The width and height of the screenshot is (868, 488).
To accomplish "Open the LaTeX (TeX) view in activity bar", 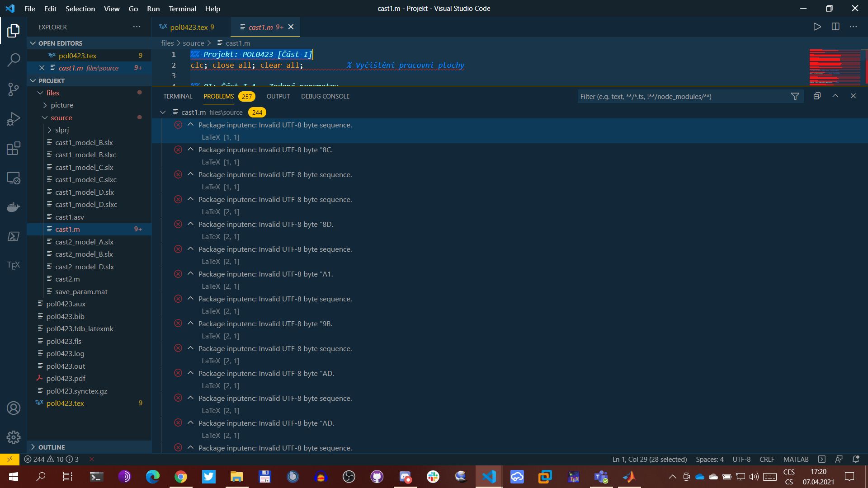I will pos(14,265).
